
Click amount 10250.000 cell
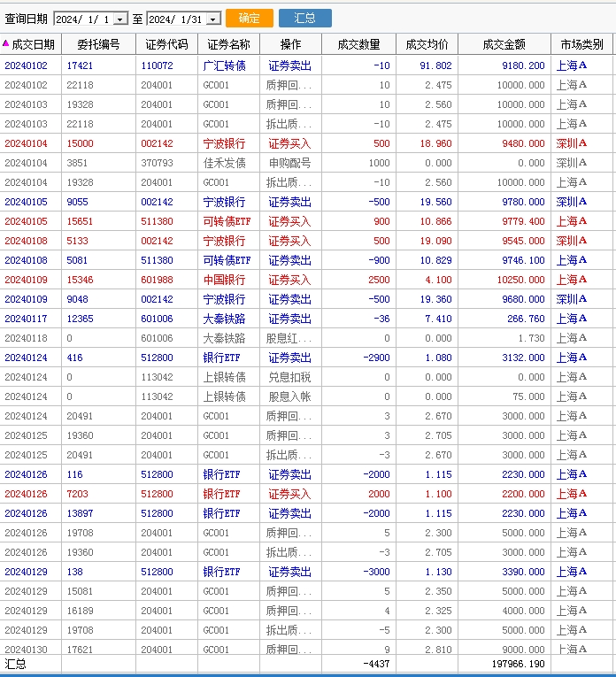[x=521, y=280]
